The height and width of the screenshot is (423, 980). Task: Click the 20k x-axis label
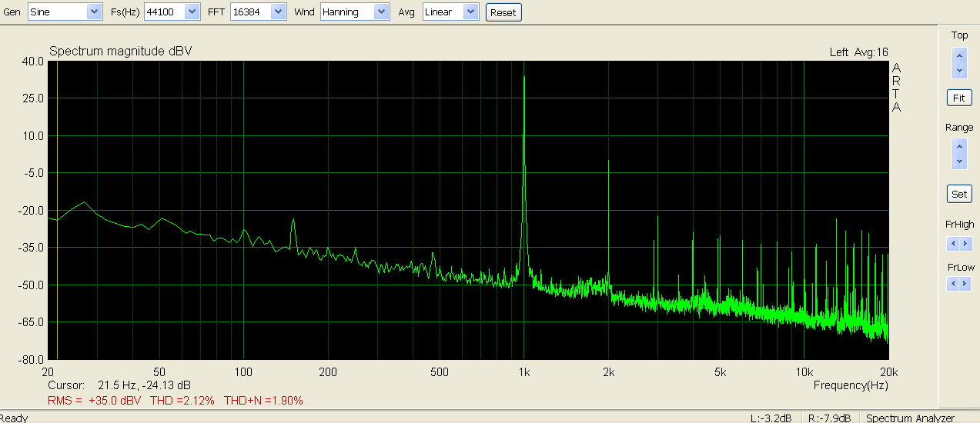[x=889, y=372]
